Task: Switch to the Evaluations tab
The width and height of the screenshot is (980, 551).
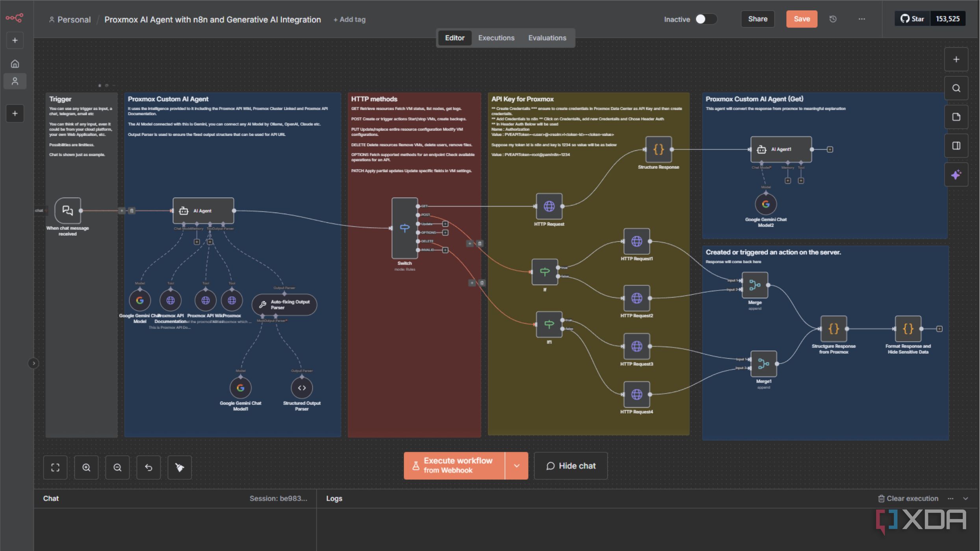Action: 547,38
